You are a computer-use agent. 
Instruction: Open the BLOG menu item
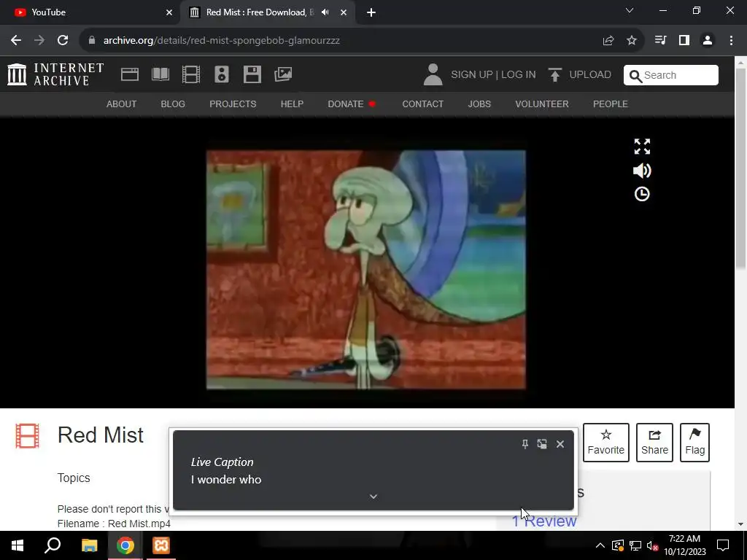point(173,104)
